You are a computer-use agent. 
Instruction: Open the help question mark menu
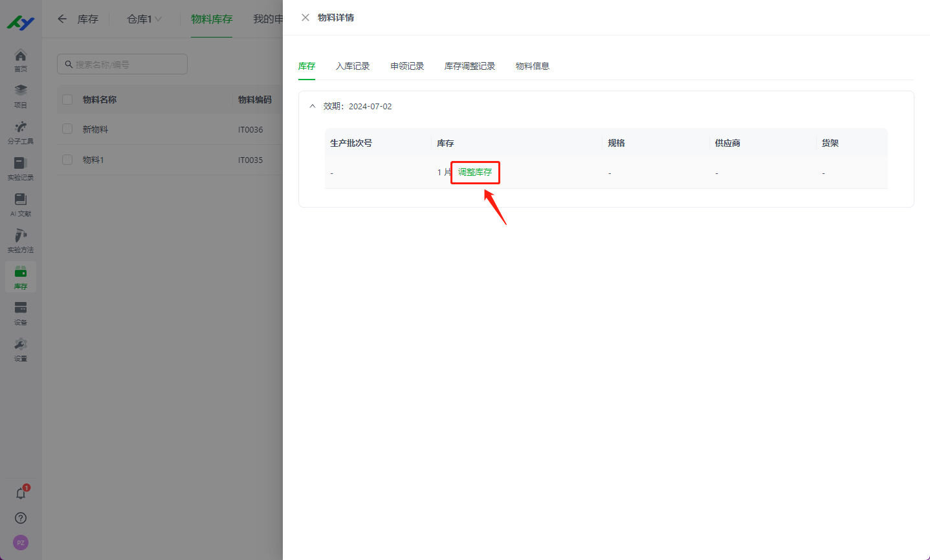[20, 518]
